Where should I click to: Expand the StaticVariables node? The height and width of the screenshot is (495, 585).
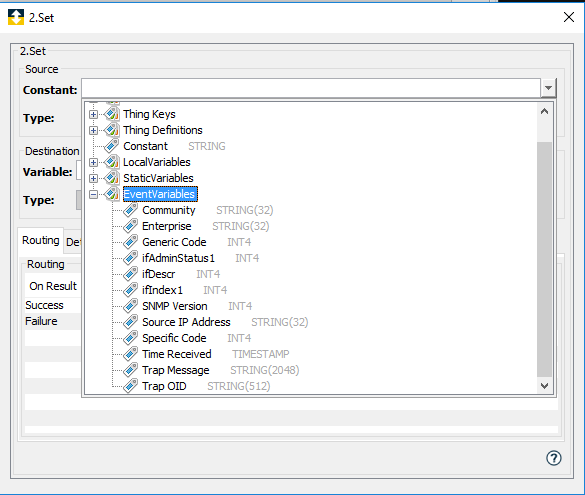point(93,178)
